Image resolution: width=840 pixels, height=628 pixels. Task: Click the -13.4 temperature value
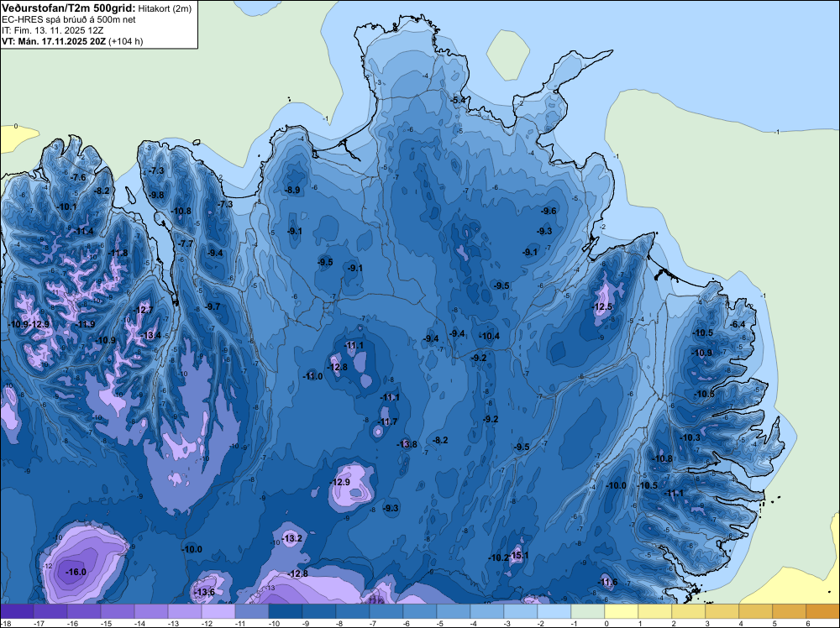click(150, 336)
